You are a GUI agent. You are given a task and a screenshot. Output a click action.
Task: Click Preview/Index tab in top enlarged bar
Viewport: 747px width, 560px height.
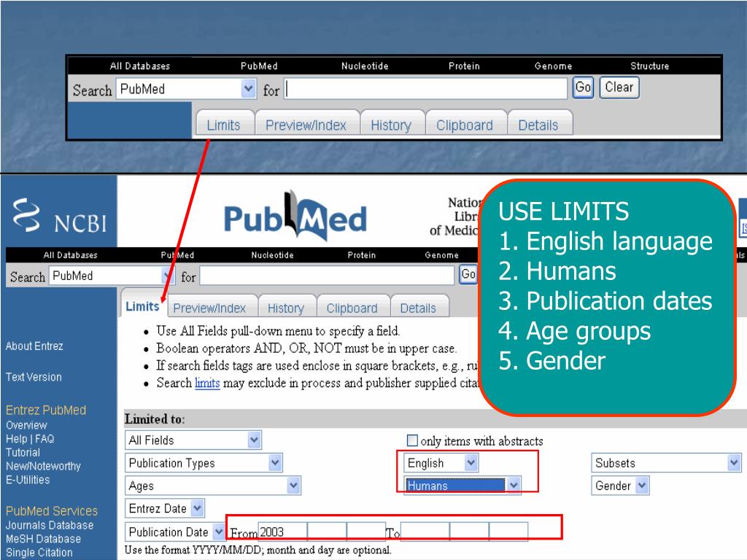(306, 125)
